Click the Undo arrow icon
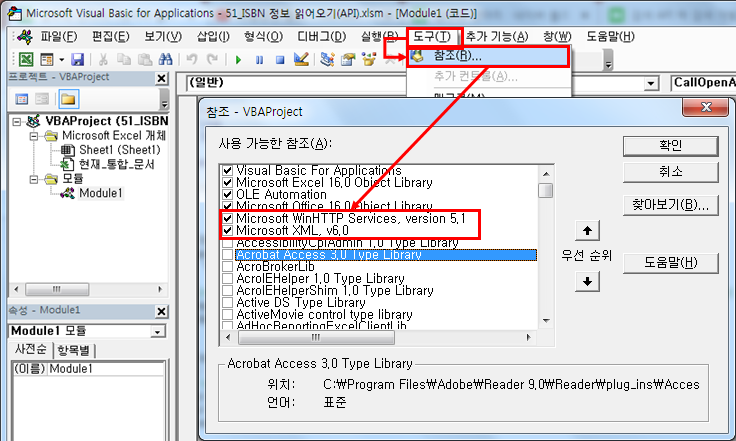 pos(192,60)
